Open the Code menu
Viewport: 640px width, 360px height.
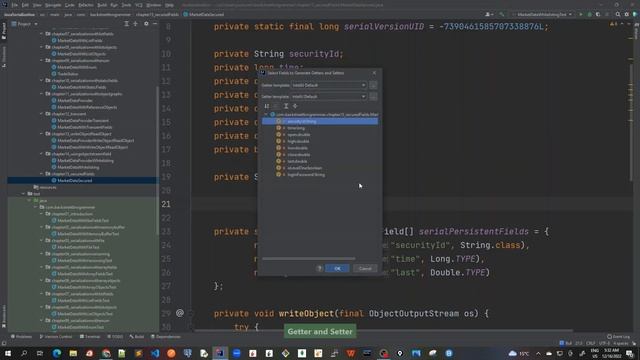[70, 5]
